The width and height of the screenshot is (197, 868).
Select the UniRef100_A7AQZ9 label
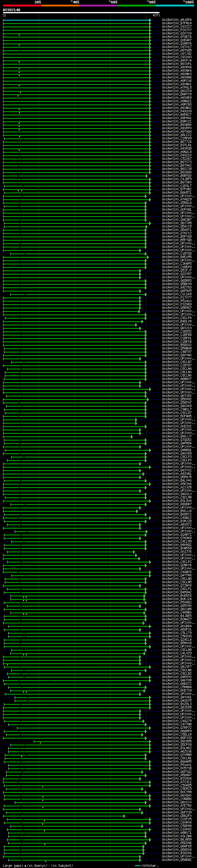pos(177,199)
